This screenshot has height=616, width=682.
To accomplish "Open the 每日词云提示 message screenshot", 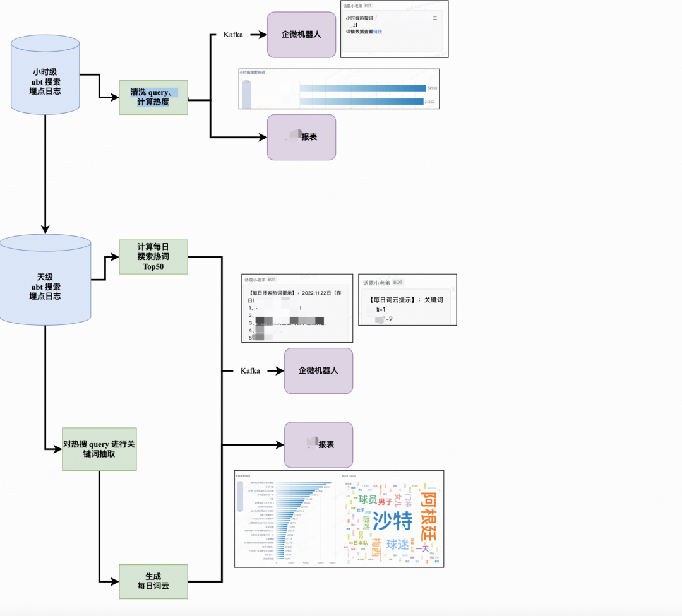I will click(407, 300).
